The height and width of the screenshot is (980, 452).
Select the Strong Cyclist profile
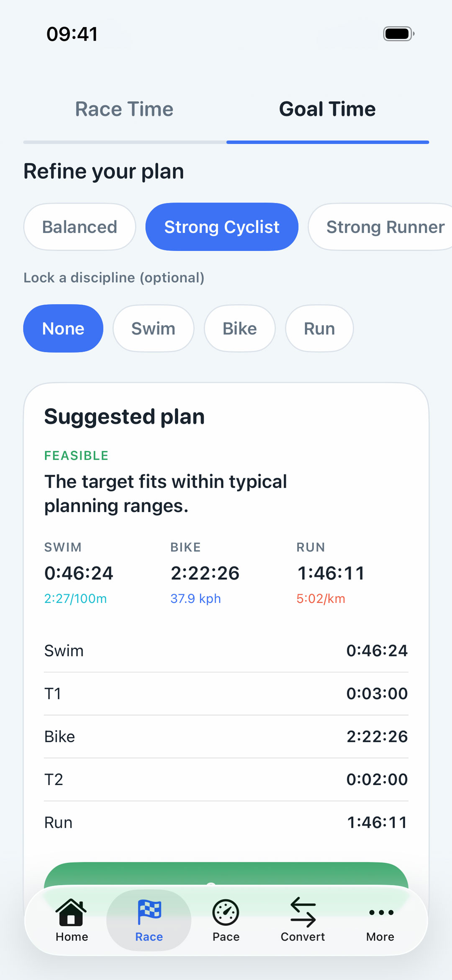pos(222,227)
